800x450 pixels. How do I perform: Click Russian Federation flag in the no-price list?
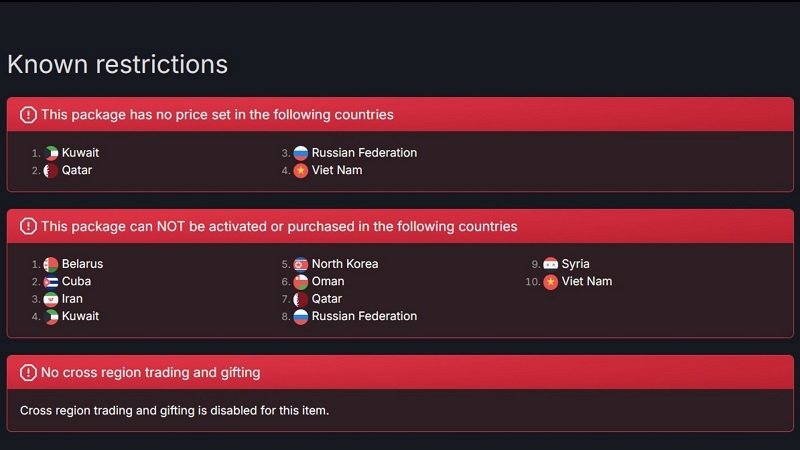[301, 153]
